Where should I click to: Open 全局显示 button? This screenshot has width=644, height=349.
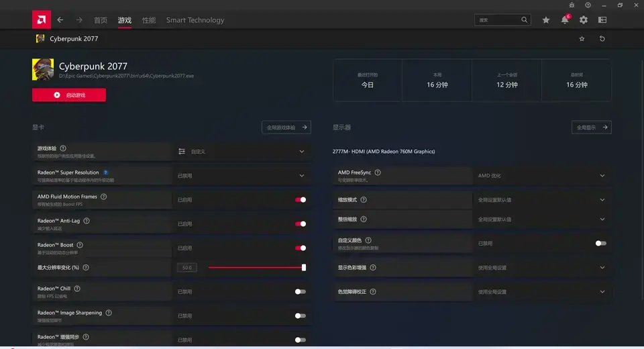coord(592,128)
